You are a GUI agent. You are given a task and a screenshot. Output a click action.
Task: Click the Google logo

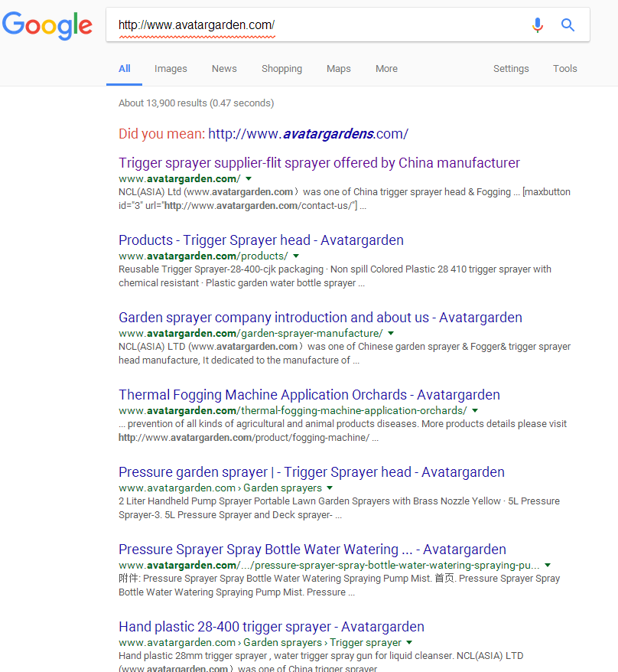[47, 25]
